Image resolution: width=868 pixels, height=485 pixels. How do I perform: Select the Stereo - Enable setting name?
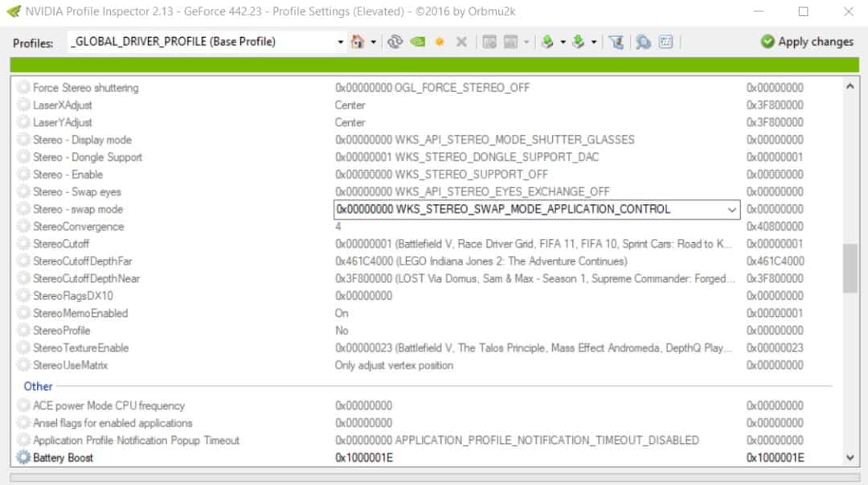68,175
